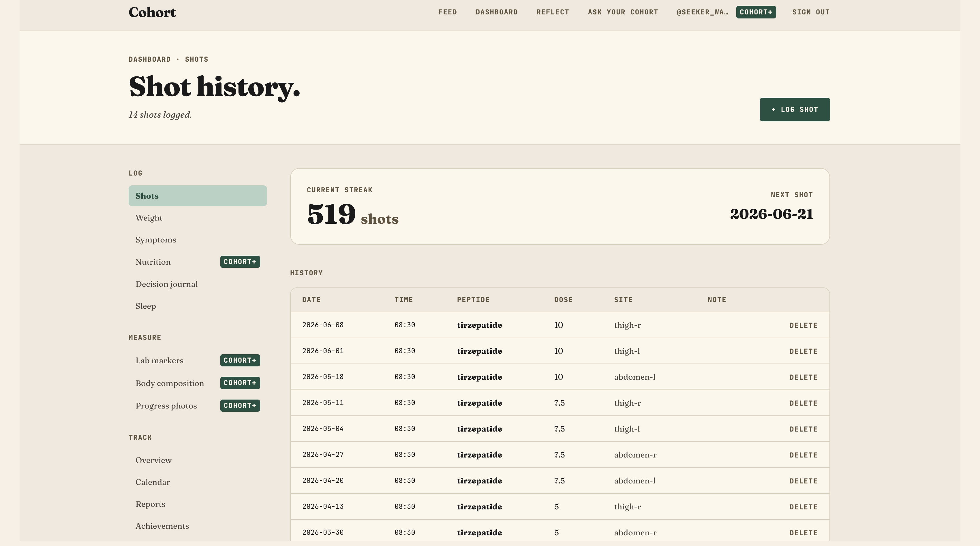Screen dimensions: 980x546
Task: Open Reports under Track
Action: tap(198, 504)
